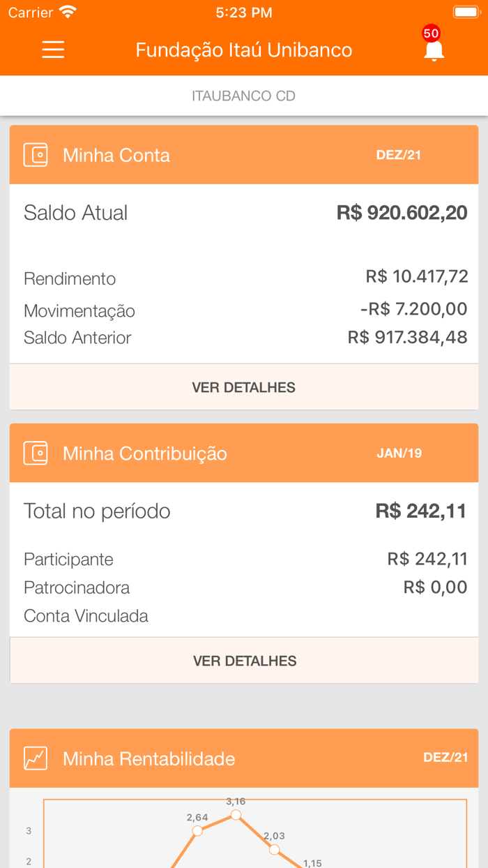Viewport: 488px width, 868px height.
Task: Tap the 3,16 data point on the chart
Action: pyautogui.click(x=236, y=814)
